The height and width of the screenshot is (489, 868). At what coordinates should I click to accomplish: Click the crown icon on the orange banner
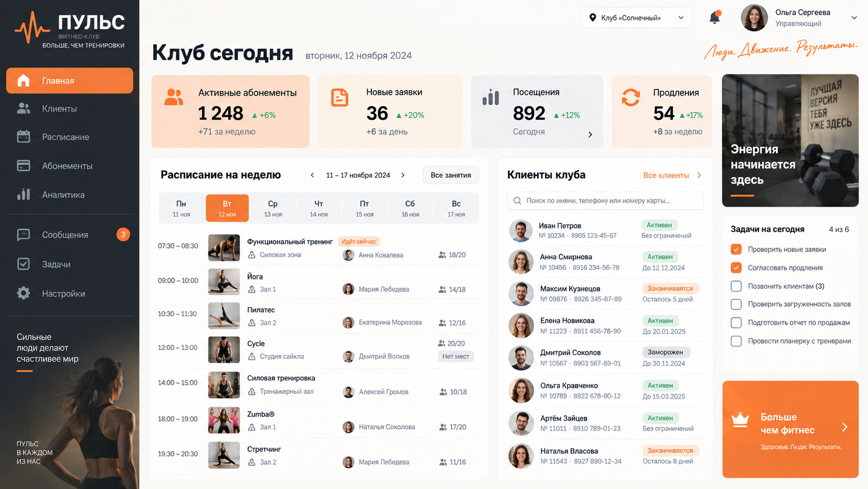[x=740, y=420]
